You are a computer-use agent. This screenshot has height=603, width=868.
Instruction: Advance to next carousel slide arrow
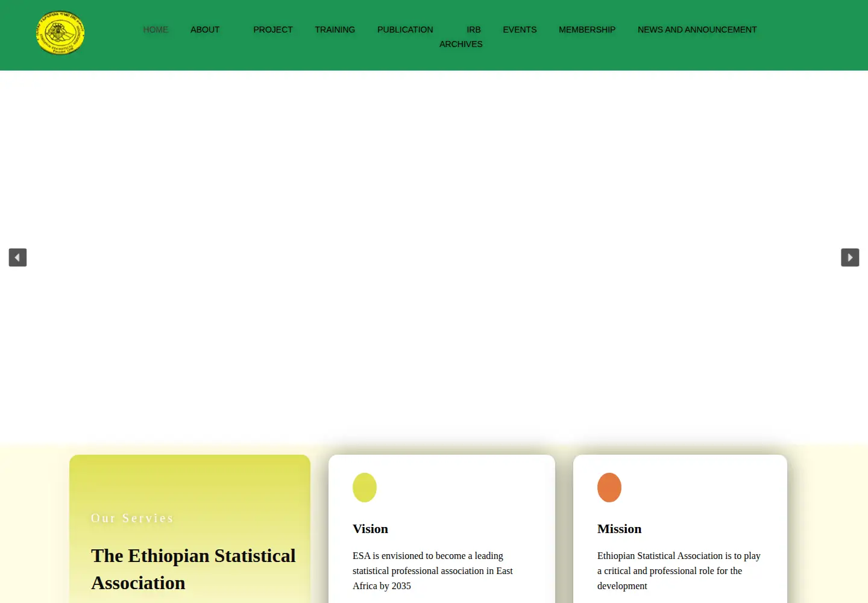850,257
